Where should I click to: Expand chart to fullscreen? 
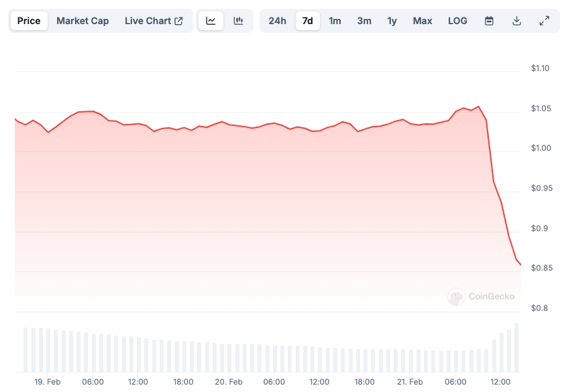point(544,21)
